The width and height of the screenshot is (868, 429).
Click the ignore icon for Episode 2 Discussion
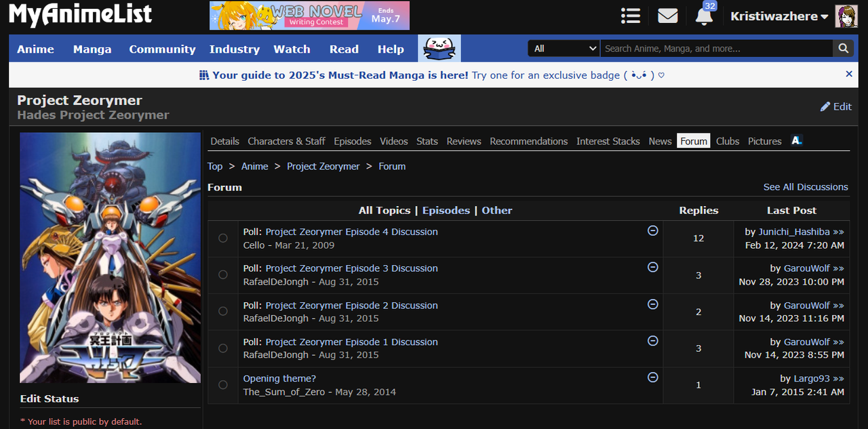pyautogui.click(x=653, y=304)
